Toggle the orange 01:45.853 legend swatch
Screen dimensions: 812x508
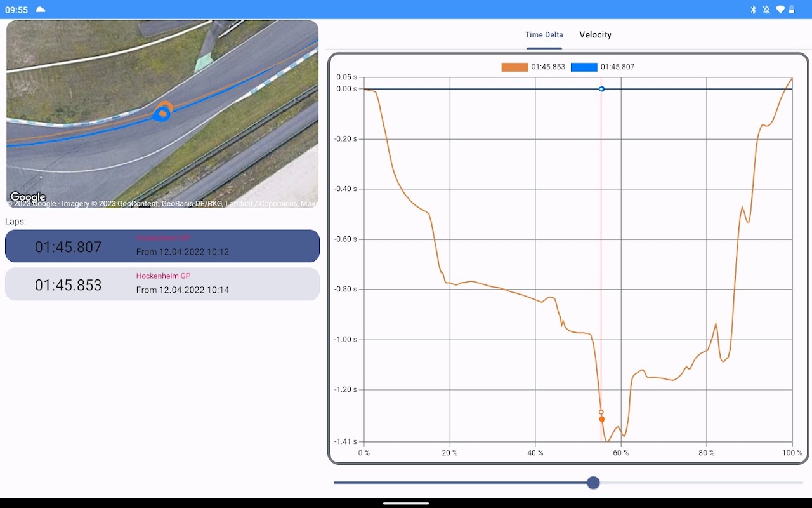point(514,67)
